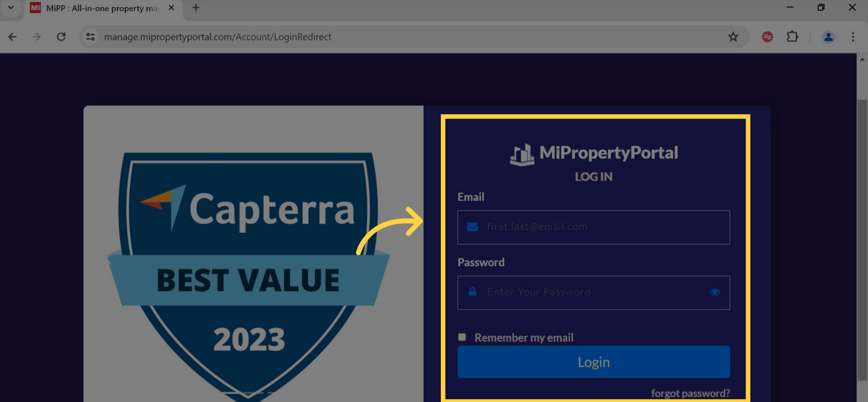Viewport: 868px width, 402px height.
Task: Click the scrollbar up arrow
Action: [x=862, y=59]
